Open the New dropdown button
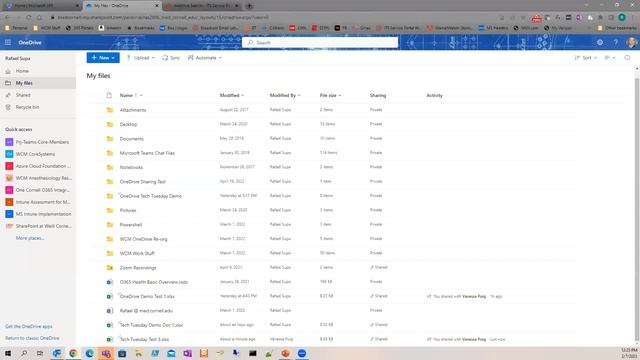The width and height of the screenshot is (640, 360). click(103, 58)
